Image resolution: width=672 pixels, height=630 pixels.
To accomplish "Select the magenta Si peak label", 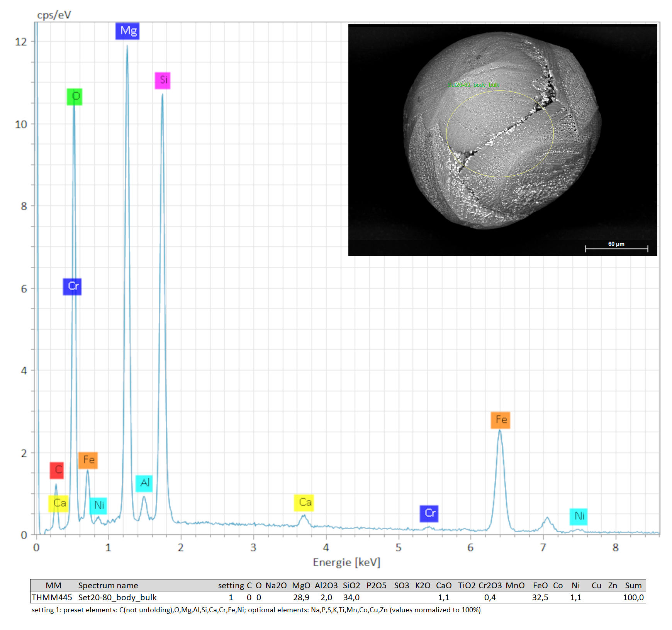I will click(163, 80).
